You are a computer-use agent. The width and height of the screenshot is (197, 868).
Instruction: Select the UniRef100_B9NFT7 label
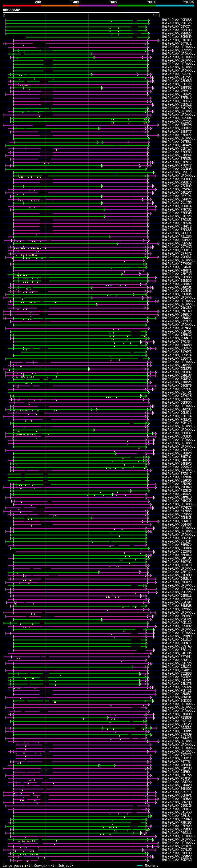click(177, 132)
